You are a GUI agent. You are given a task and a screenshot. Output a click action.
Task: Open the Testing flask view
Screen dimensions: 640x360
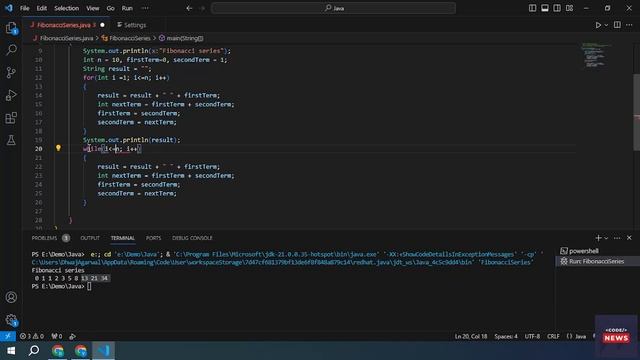coord(11,140)
